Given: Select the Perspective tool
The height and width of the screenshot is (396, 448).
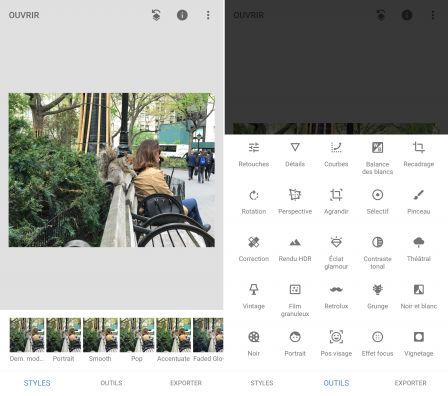Looking at the screenshot, I should (x=295, y=202).
